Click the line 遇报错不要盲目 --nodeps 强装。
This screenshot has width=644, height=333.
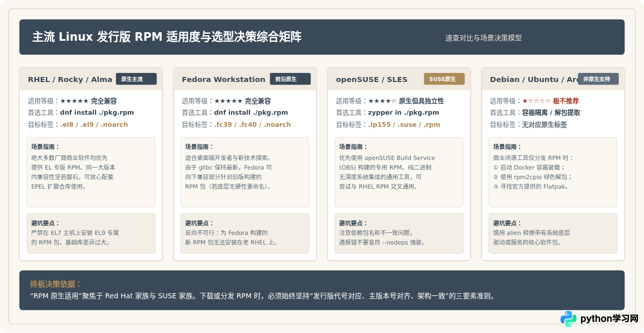click(x=382, y=242)
